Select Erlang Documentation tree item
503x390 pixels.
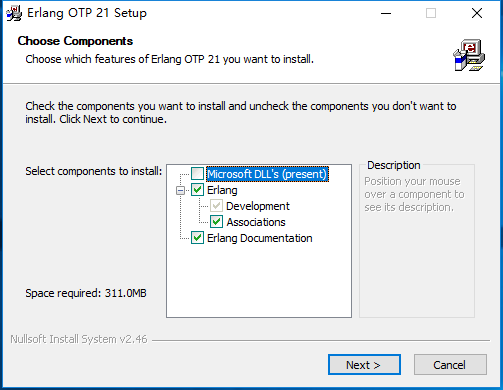260,238
